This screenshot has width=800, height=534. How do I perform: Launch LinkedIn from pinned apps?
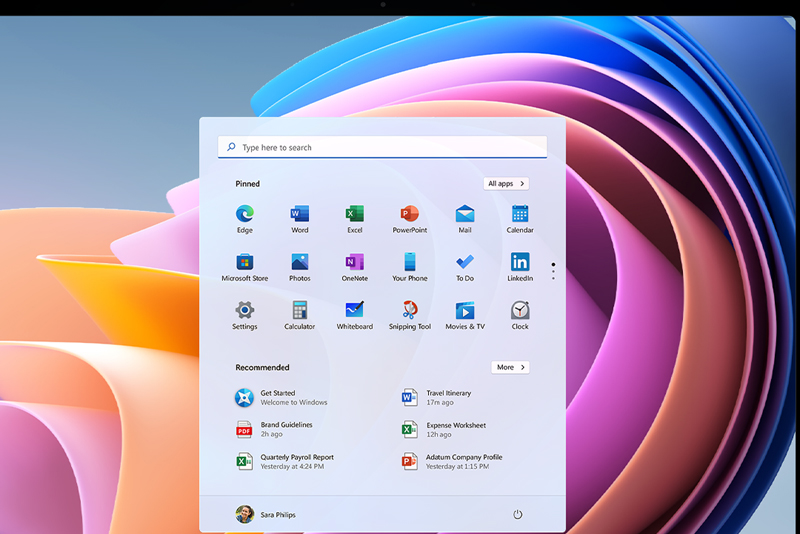pos(520,267)
